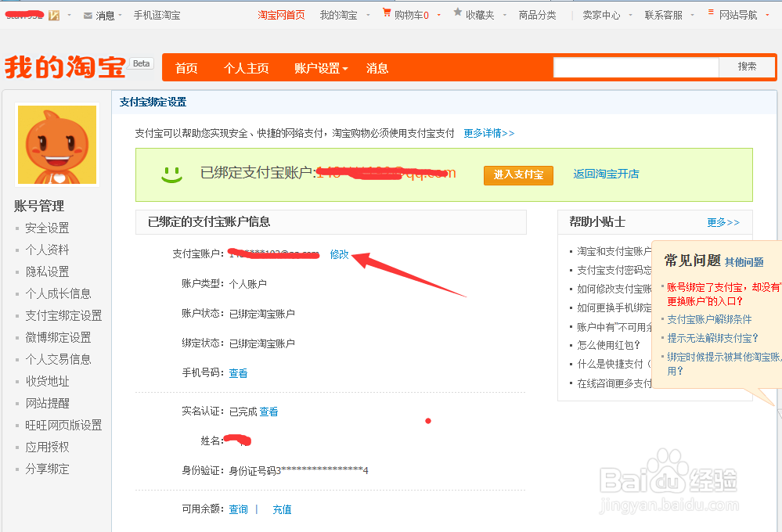The width and height of the screenshot is (782, 532).
Task: Open 支付宝账户解绑条件 FAQ link
Action: [x=709, y=320]
